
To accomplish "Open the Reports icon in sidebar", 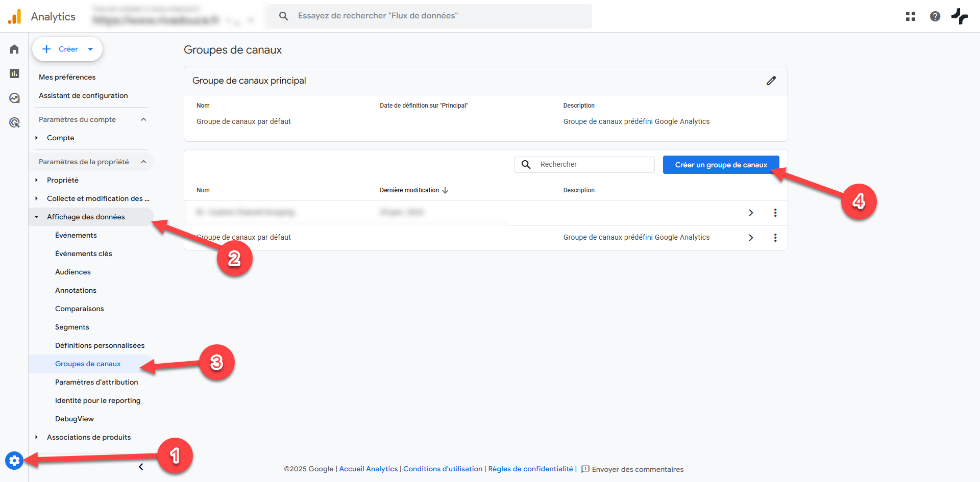I will 14,73.
